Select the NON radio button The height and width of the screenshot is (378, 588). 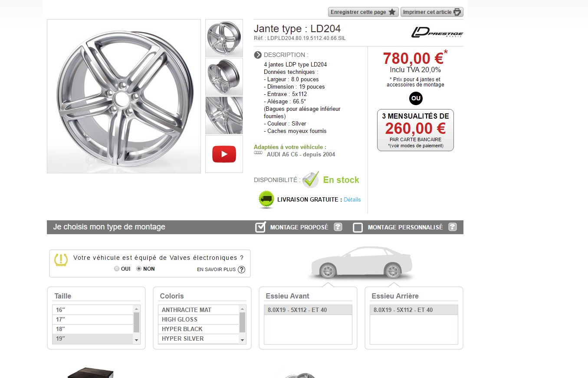[x=139, y=269]
